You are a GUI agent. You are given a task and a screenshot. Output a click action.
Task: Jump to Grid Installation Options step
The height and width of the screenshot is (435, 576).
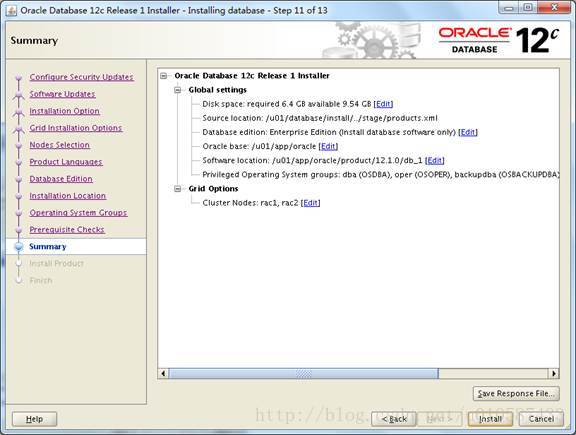coord(76,128)
